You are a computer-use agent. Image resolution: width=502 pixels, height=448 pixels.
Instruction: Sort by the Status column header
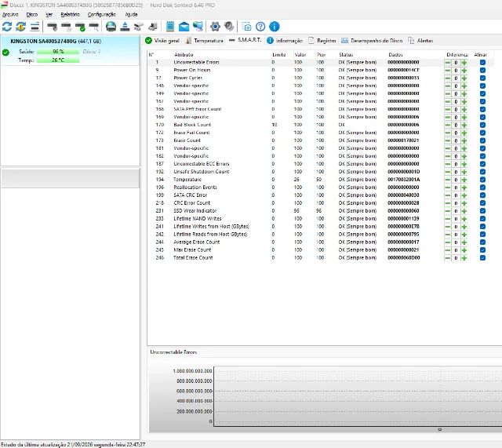(346, 55)
